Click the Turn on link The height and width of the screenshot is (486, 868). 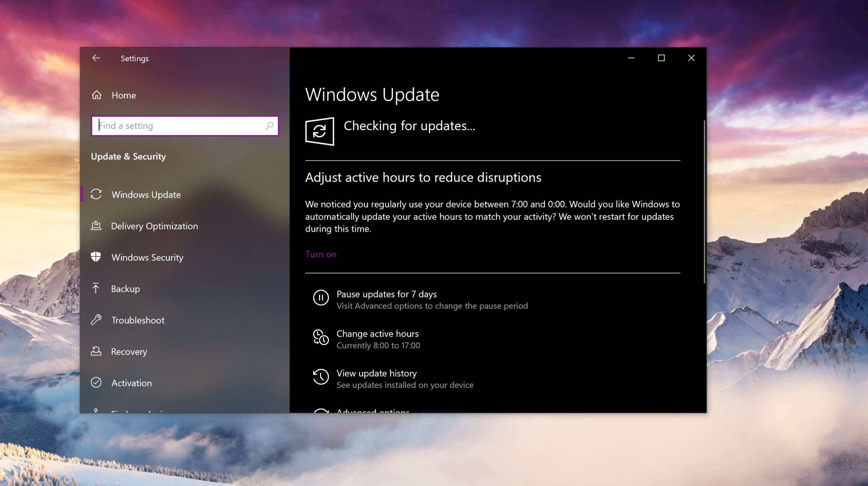click(x=321, y=254)
